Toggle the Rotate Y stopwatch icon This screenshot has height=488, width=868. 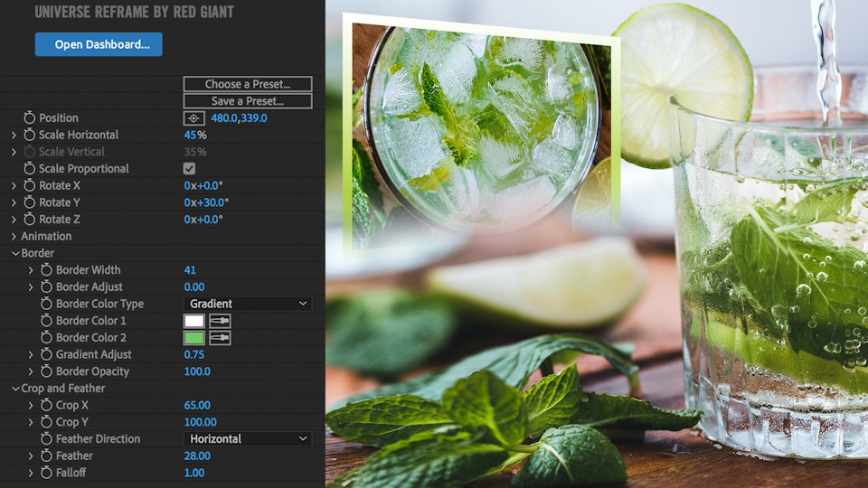(30, 202)
